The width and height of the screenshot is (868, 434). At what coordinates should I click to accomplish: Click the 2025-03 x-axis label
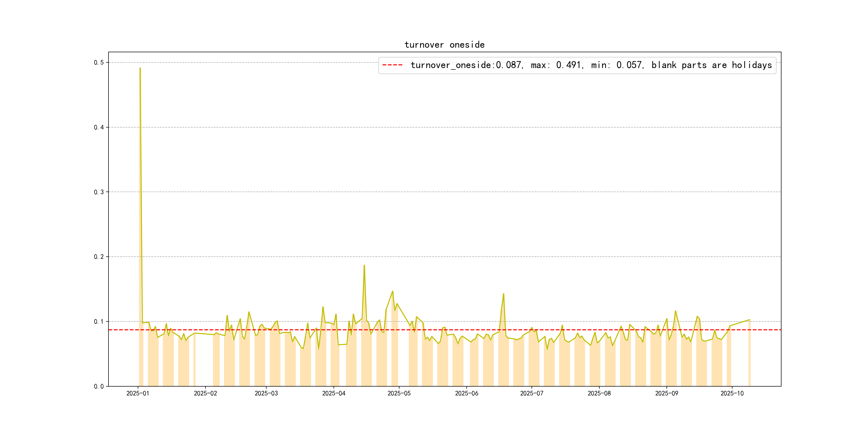pyautogui.click(x=266, y=394)
